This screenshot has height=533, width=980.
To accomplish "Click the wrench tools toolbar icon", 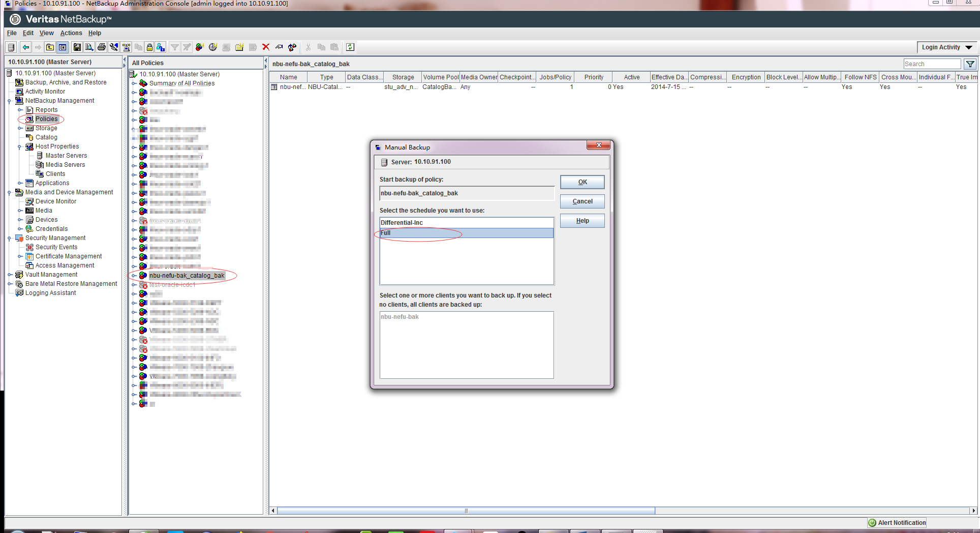I will (113, 47).
